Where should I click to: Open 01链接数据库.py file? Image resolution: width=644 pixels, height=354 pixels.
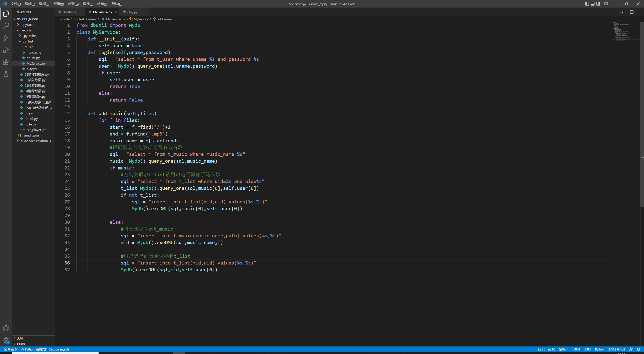(x=33, y=74)
